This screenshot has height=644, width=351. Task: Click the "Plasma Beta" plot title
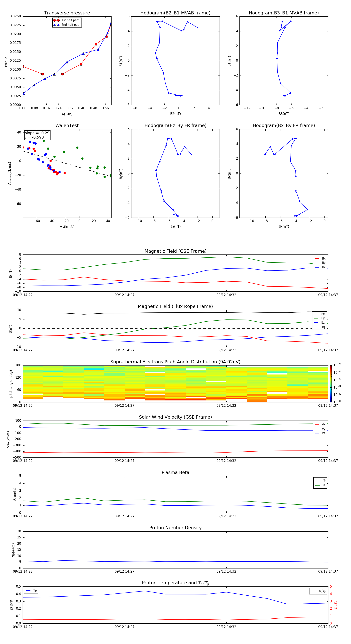(175, 473)
